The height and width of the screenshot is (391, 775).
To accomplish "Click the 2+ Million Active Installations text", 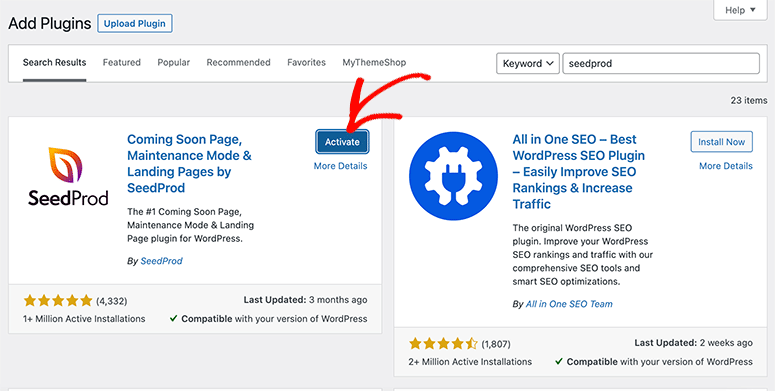I will pos(470,362).
